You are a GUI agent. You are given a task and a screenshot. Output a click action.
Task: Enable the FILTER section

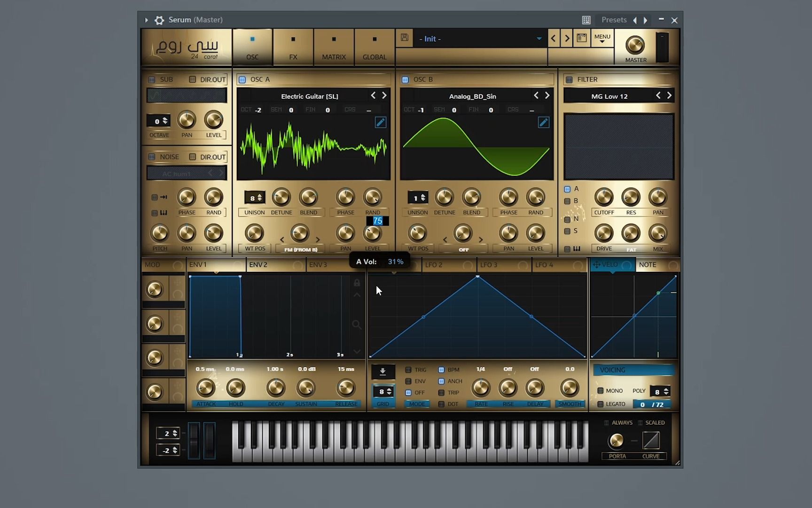tap(569, 79)
